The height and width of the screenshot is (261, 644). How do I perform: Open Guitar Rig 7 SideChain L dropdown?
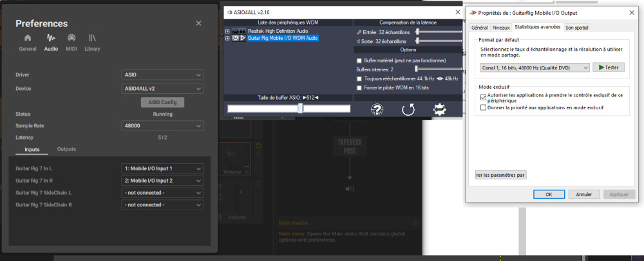(x=163, y=193)
